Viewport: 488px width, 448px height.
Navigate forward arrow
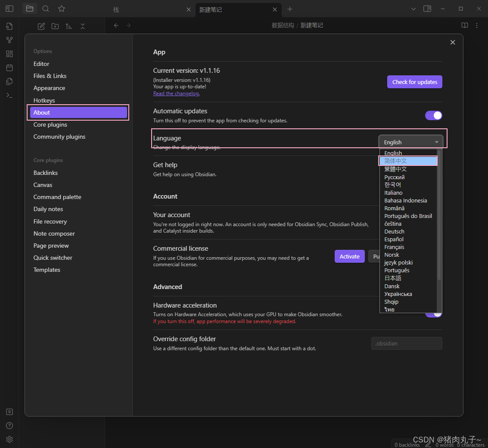pyautogui.click(x=128, y=25)
